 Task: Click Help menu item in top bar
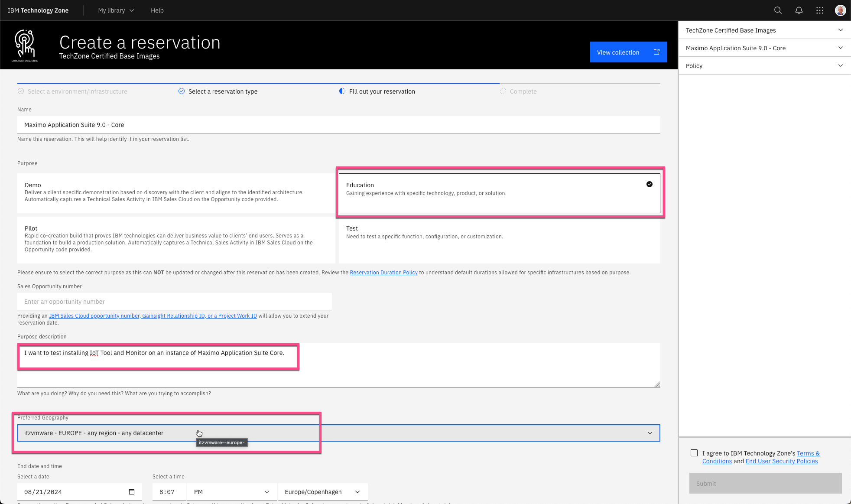tap(157, 10)
